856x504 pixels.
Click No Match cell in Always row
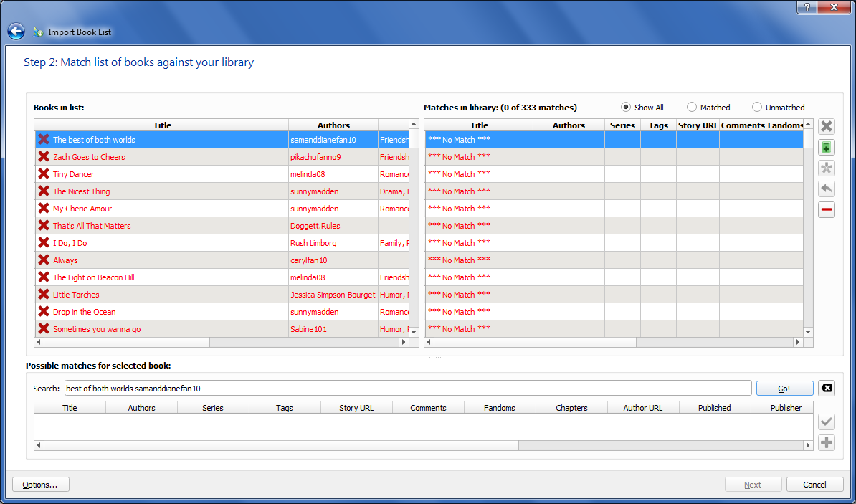[x=479, y=260]
